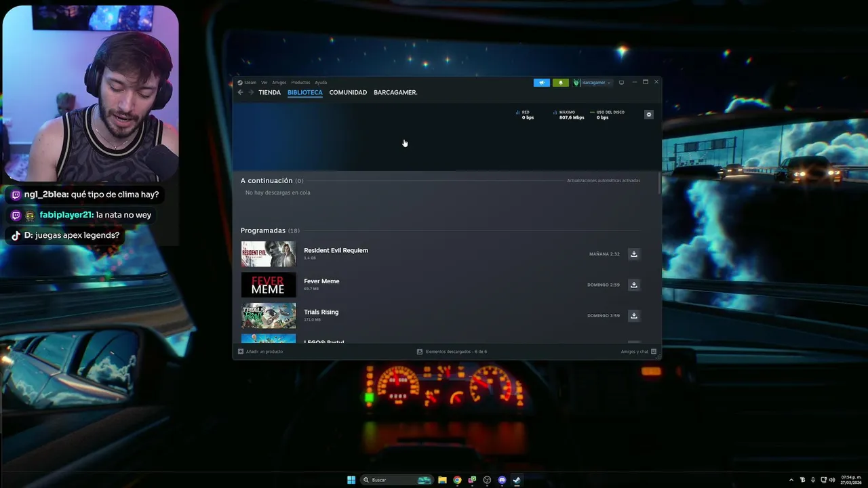Open 'Elementos descargados - 6 de 6'
Viewport: 868px width, 488px height.
point(452,352)
